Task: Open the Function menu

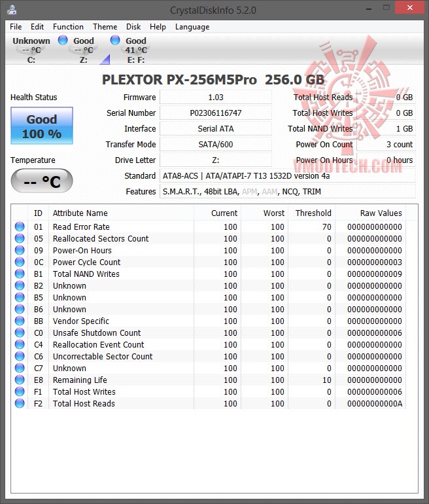Action: pyautogui.click(x=68, y=27)
